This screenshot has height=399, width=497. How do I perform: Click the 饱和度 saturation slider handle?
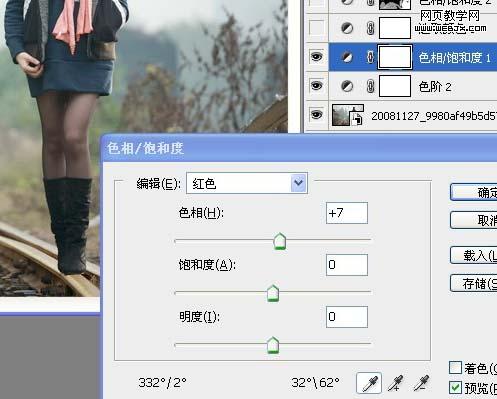pyautogui.click(x=273, y=293)
